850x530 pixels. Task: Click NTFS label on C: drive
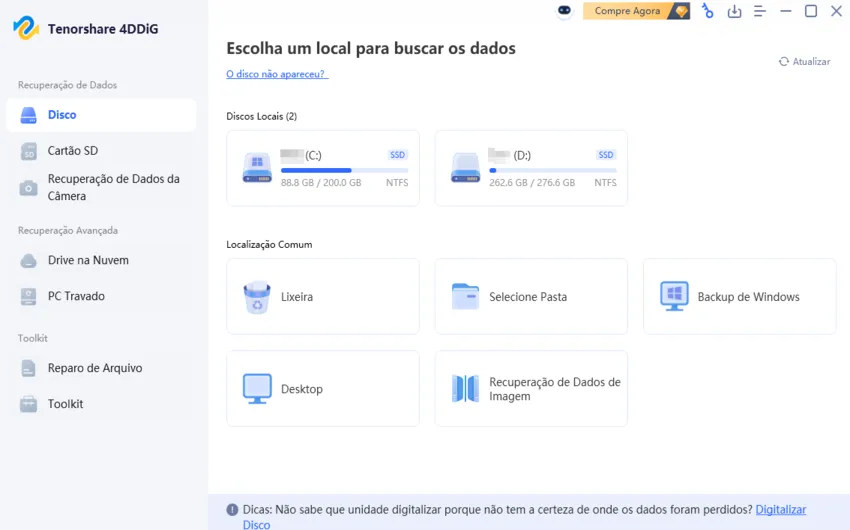click(397, 183)
